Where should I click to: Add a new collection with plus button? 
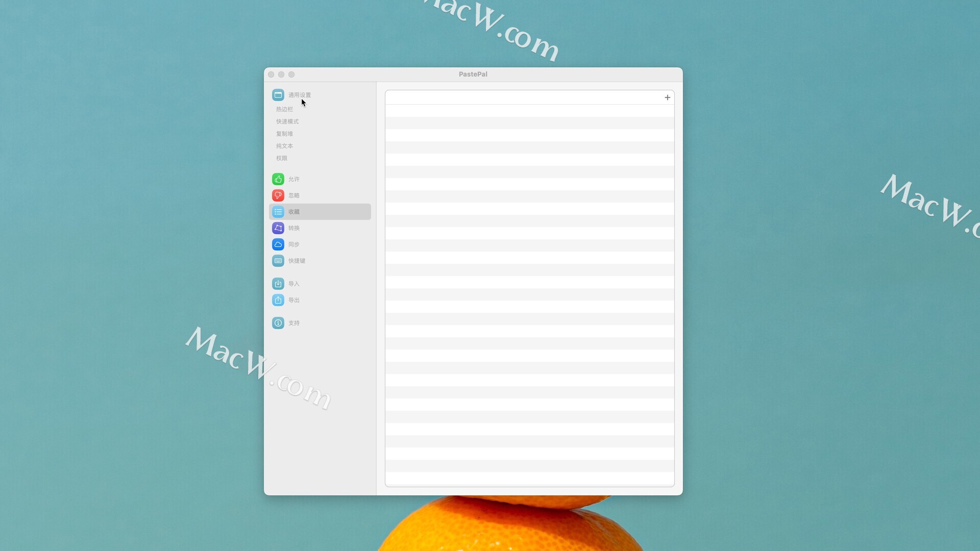coord(667,97)
